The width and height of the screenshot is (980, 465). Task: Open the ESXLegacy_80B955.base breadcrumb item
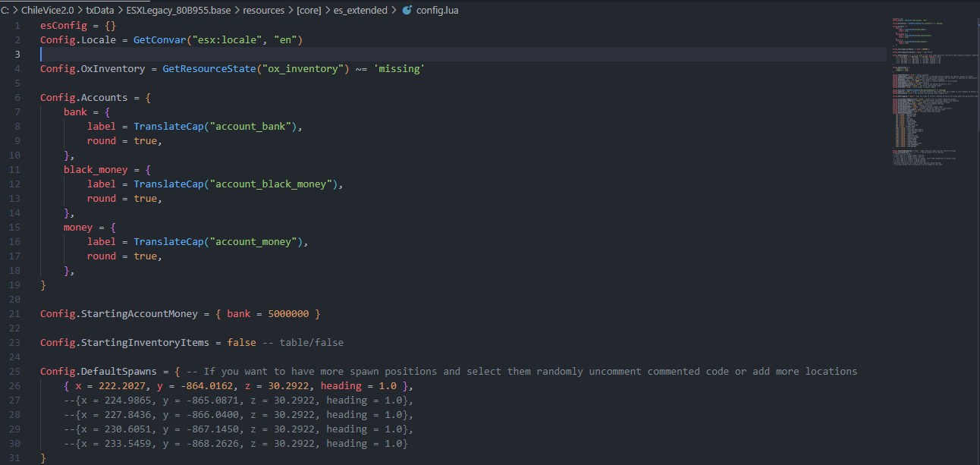coord(177,11)
